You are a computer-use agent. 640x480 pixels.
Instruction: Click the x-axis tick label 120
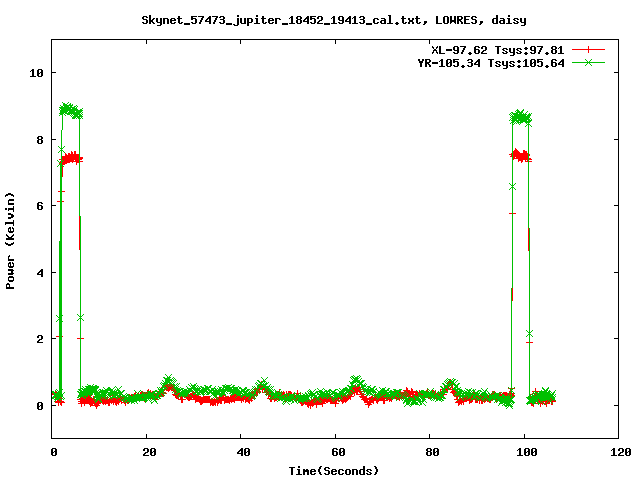(x=621, y=452)
